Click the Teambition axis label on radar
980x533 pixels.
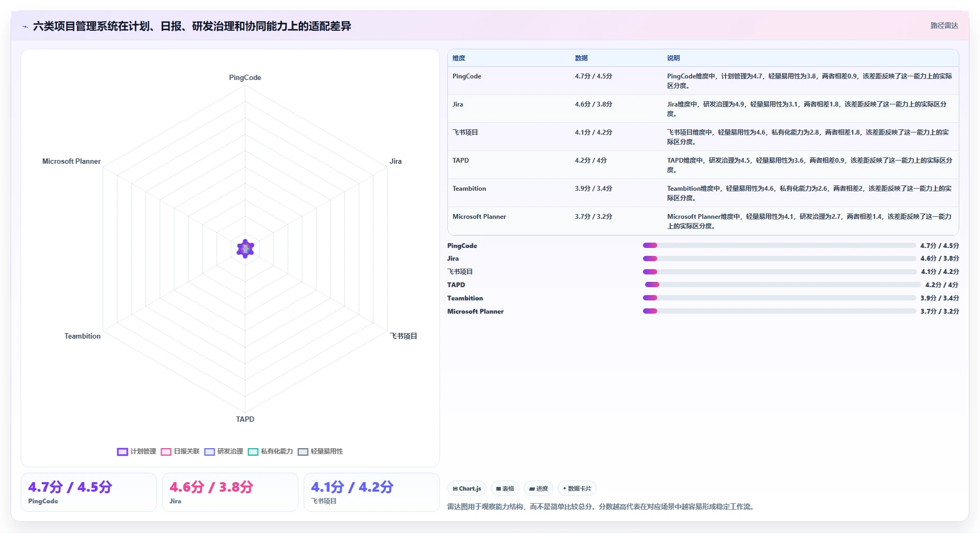(82, 336)
